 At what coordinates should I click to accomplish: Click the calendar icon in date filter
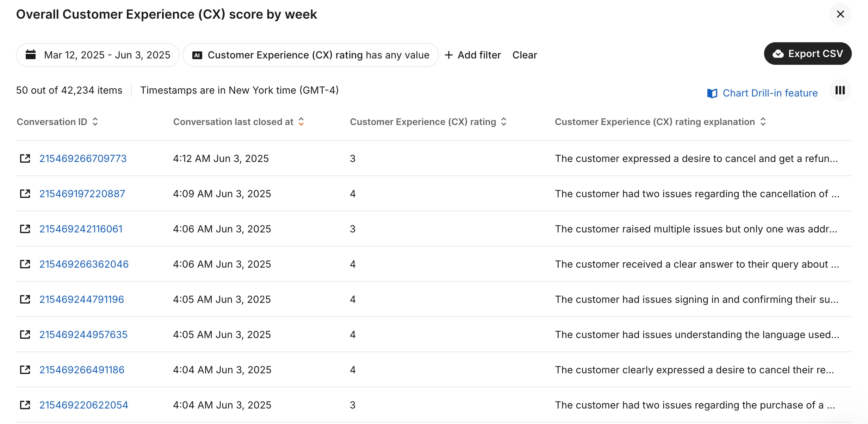tap(31, 55)
